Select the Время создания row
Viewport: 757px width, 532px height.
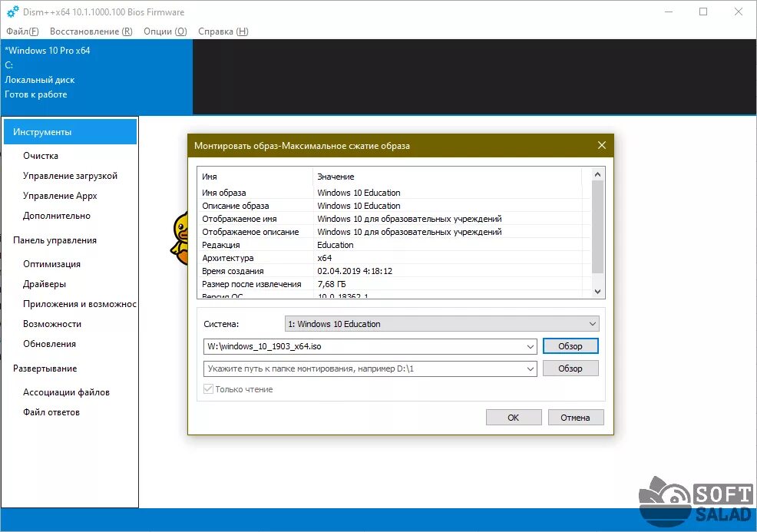(x=392, y=271)
